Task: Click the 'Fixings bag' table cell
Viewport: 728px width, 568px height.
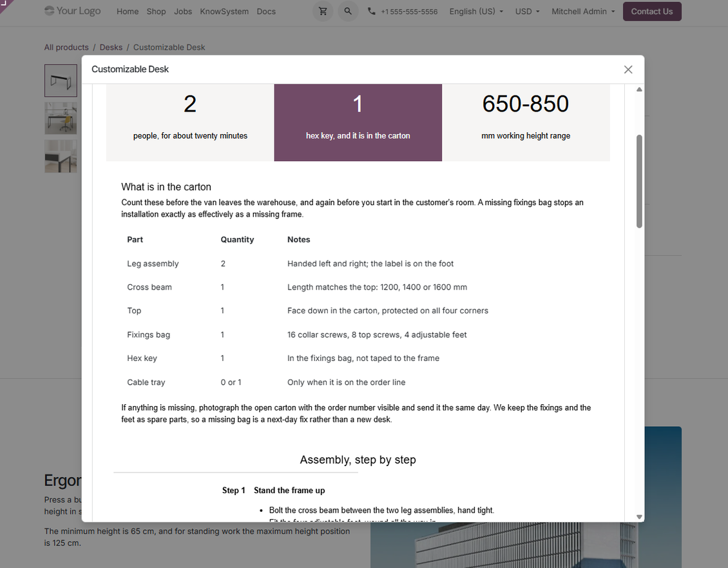Action: 149,335
